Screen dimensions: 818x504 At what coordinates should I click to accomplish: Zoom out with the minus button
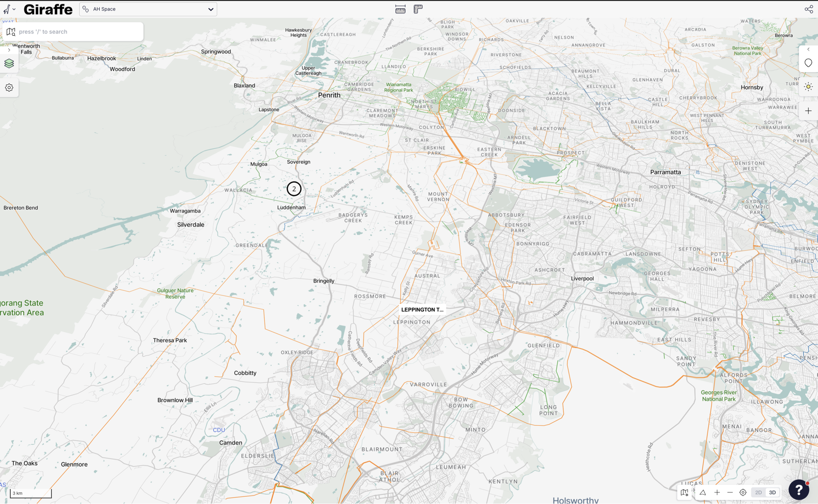coord(730,493)
